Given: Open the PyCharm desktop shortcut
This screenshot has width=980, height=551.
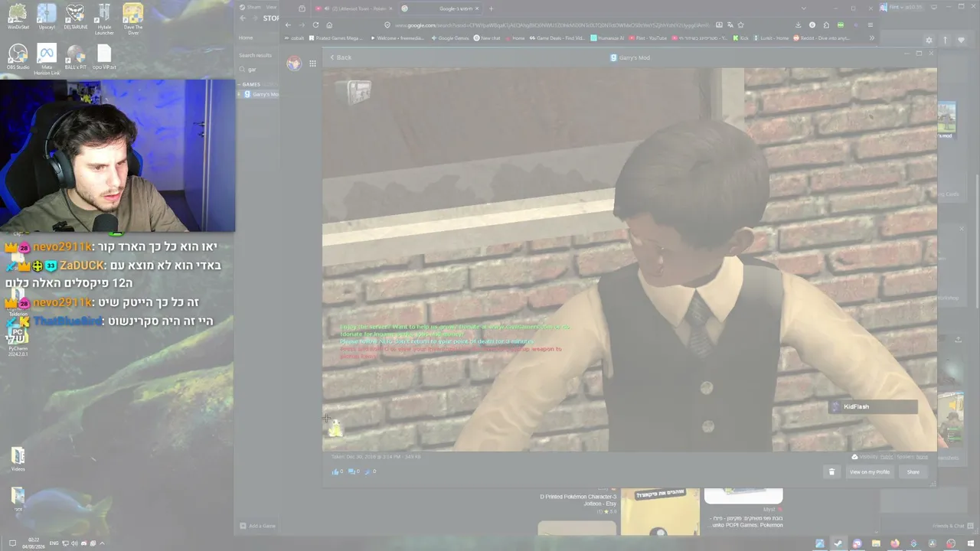Looking at the screenshot, I should pos(18,342).
